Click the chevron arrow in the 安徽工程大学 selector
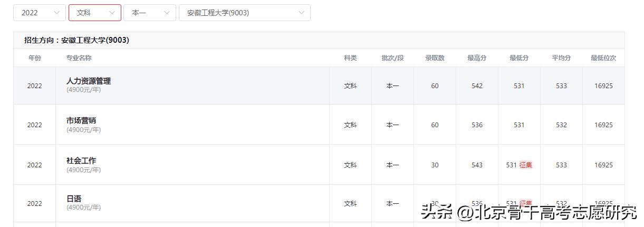The height and width of the screenshot is (227, 644). click(301, 13)
